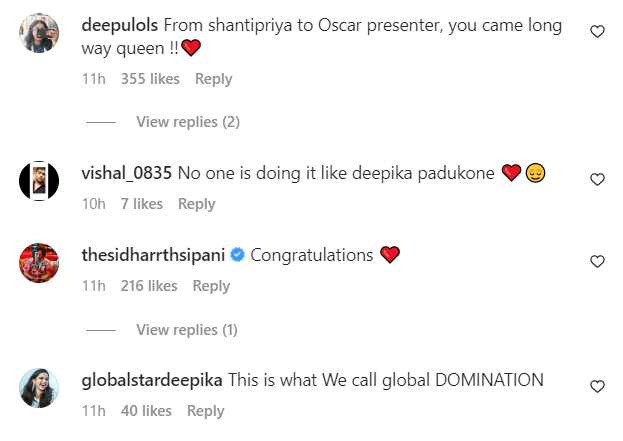
Task: Reply to the deepulols comment
Action: point(213,79)
